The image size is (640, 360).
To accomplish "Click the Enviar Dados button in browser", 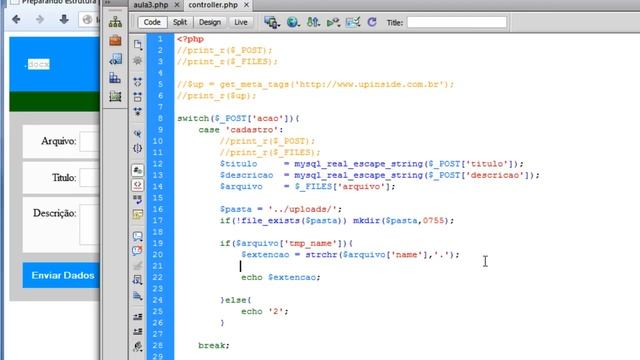I will coord(61,276).
